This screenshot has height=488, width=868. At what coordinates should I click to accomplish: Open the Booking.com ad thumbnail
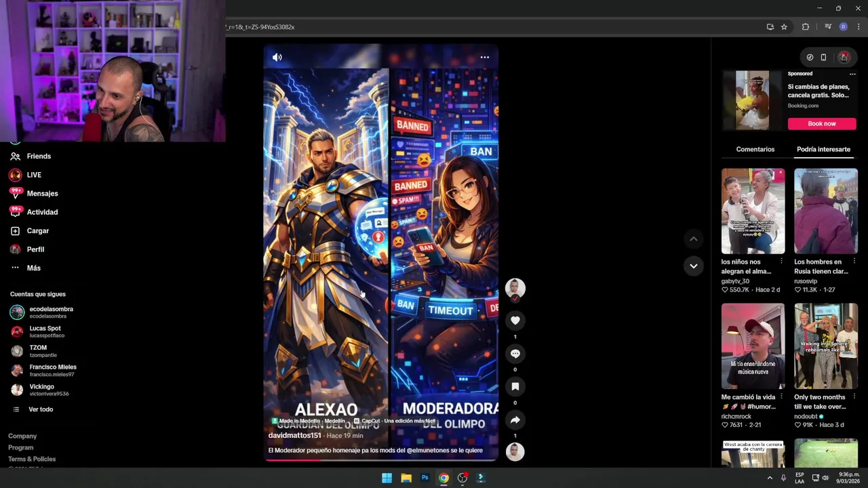(x=753, y=100)
